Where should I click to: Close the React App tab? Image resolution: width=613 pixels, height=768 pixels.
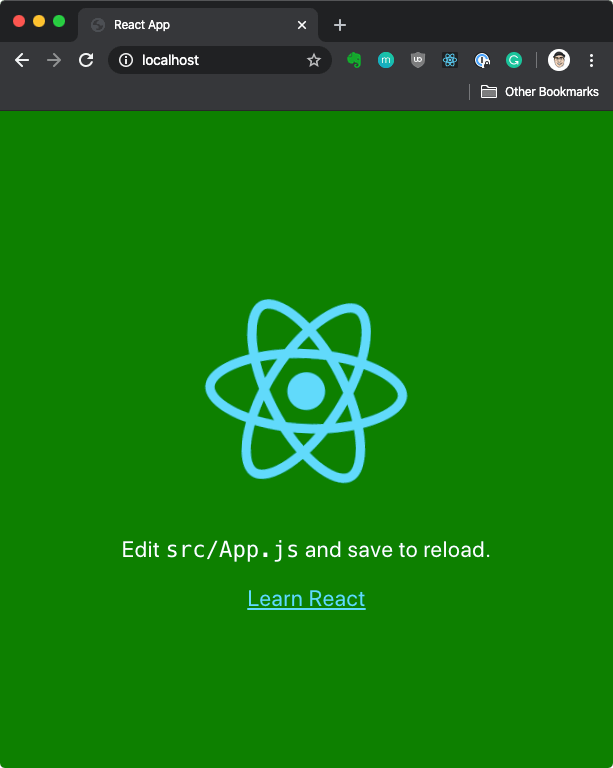click(302, 25)
